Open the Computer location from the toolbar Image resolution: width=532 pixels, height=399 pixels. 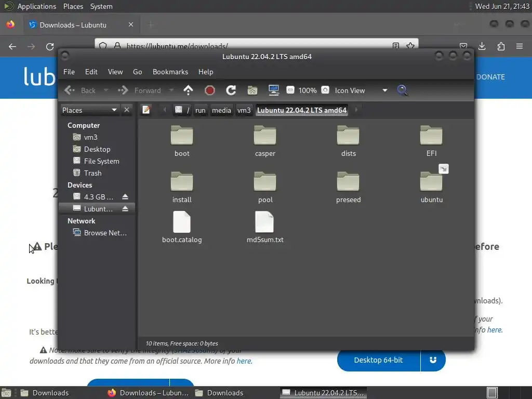[273, 90]
